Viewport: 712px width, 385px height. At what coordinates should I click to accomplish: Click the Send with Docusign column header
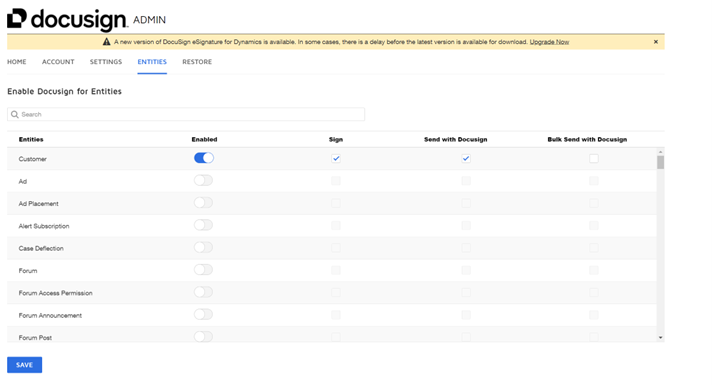click(455, 139)
